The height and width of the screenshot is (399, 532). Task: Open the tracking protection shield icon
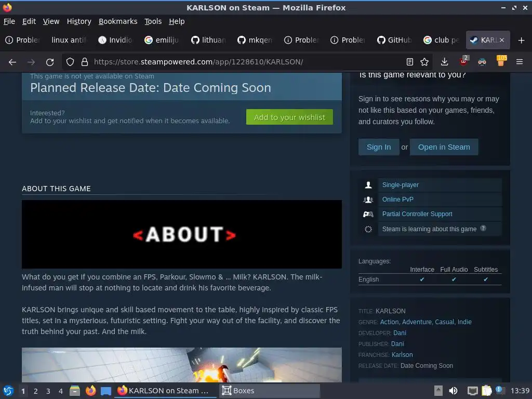[70, 62]
